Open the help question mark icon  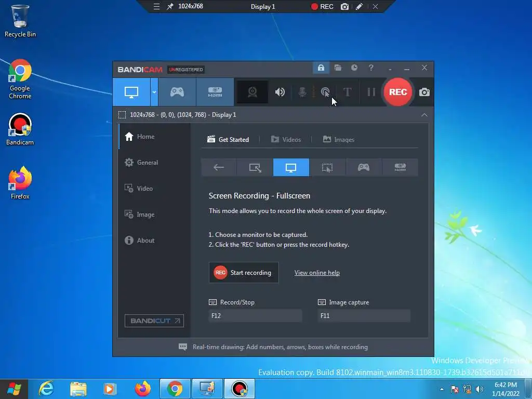click(x=371, y=68)
